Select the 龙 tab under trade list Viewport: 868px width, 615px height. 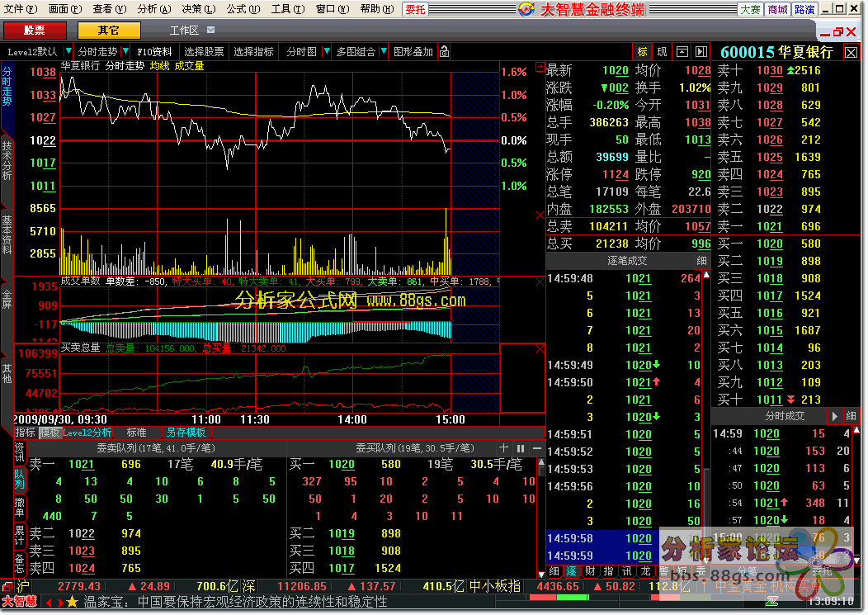[x=645, y=571]
